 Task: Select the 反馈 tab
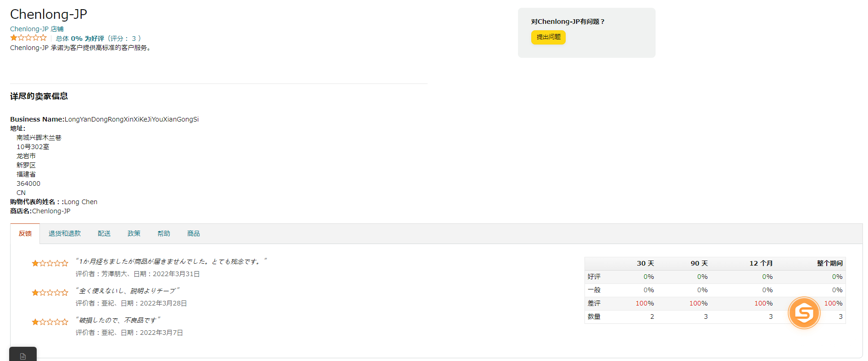click(x=25, y=233)
